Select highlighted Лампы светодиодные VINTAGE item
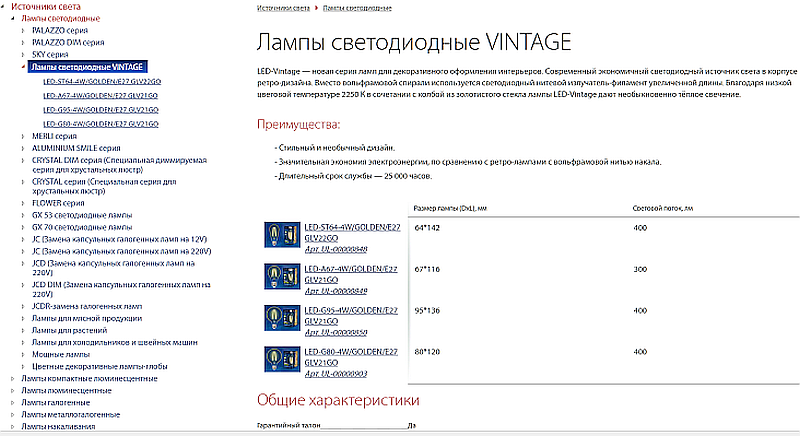 88,67
